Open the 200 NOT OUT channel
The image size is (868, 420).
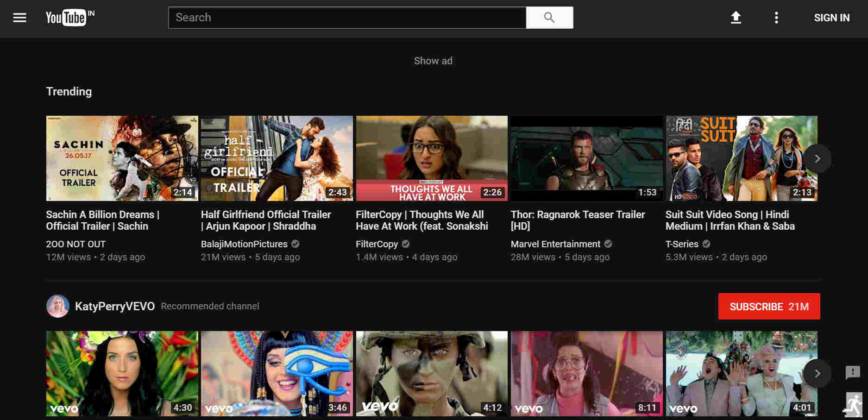coord(76,244)
